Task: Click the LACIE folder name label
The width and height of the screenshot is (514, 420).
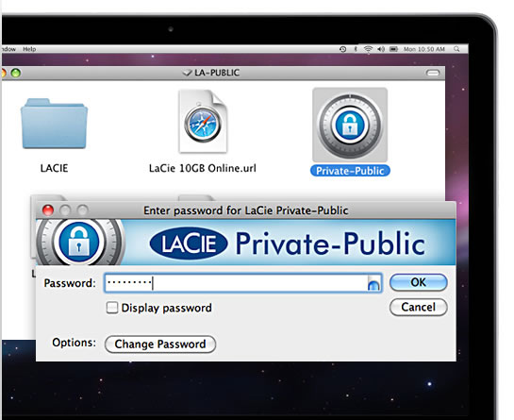Action: (54, 168)
